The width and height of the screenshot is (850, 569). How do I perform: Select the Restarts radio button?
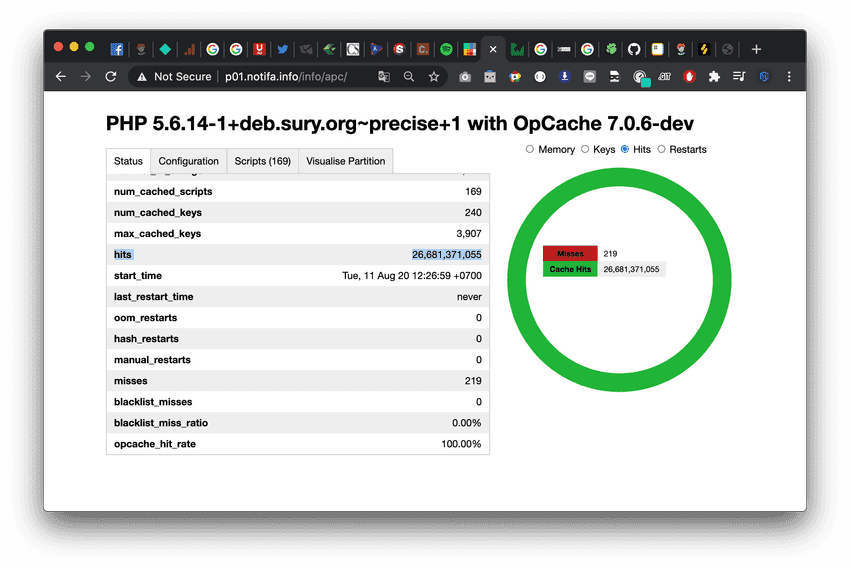pyautogui.click(x=661, y=150)
